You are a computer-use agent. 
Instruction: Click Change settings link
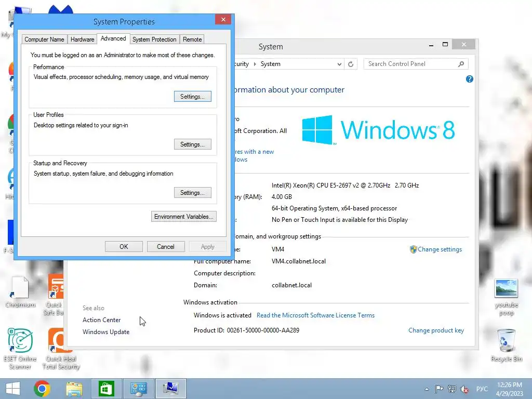click(x=440, y=249)
